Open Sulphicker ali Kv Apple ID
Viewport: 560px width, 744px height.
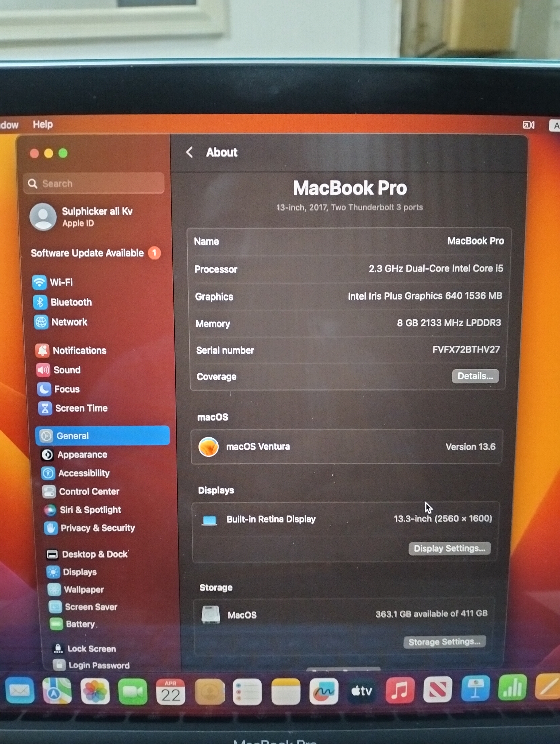(x=81, y=217)
